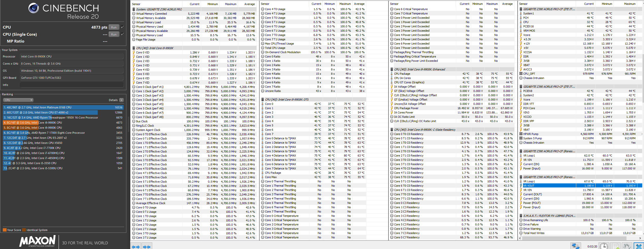Click the CPU_OPT fan icon

[521, 74]
